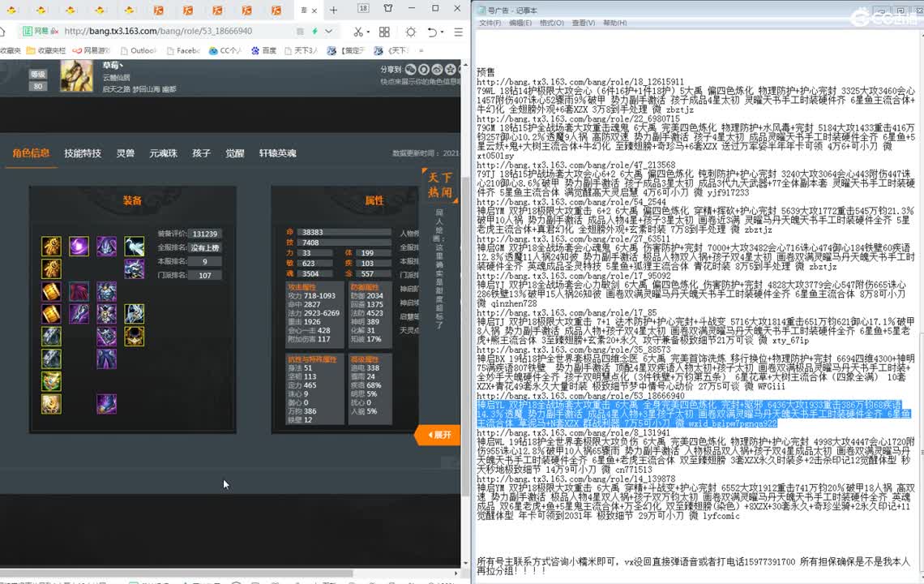Screen dimensions: 924x584
Task: Switch to the 技能特技 tab
Action: (83, 153)
